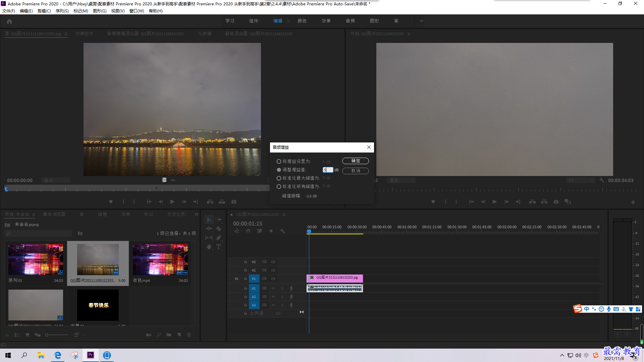
Task: Add a marker in the timeline header
Action: coord(271,231)
